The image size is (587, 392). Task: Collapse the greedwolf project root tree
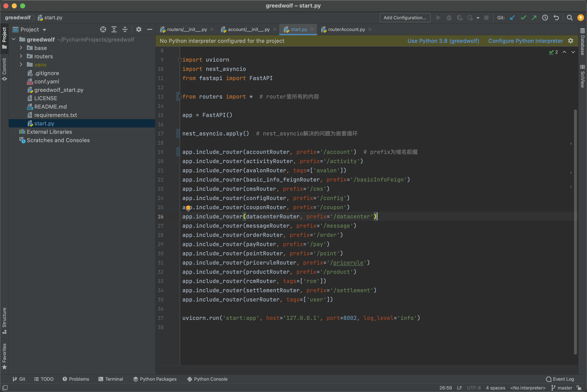tap(15, 39)
